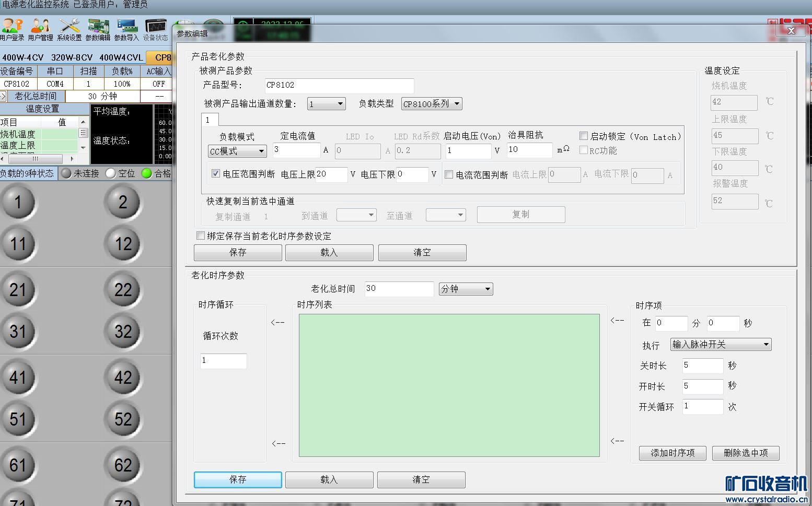The height and width of the screenshot is (506, 812).
Task: Check 绑定保存当前老化时序参数设定 option
Action: click(200, 236)
